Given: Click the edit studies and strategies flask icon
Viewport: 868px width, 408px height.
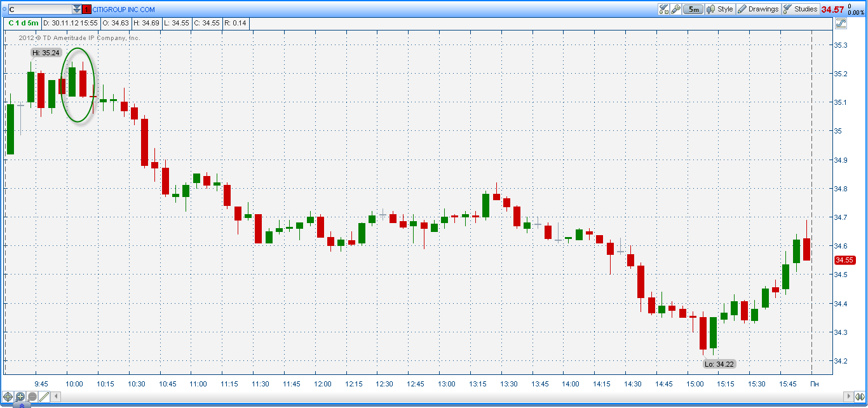Looking at the screenshot, I should click(664, 9).
